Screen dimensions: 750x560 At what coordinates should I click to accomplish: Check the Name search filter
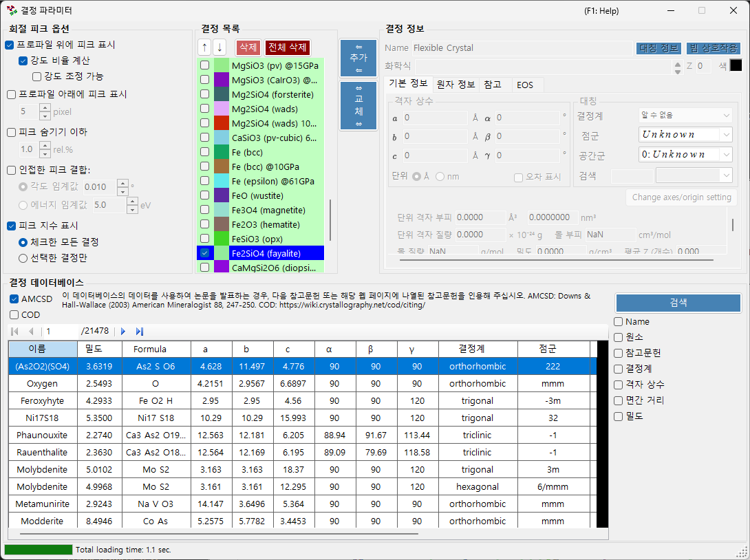pyautogui.click(x=618, y=321)
